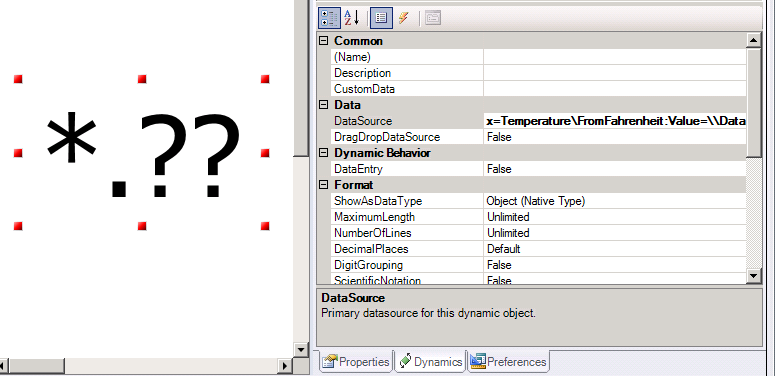Edit NumberOfLines Unlimited value

[614, 233]
